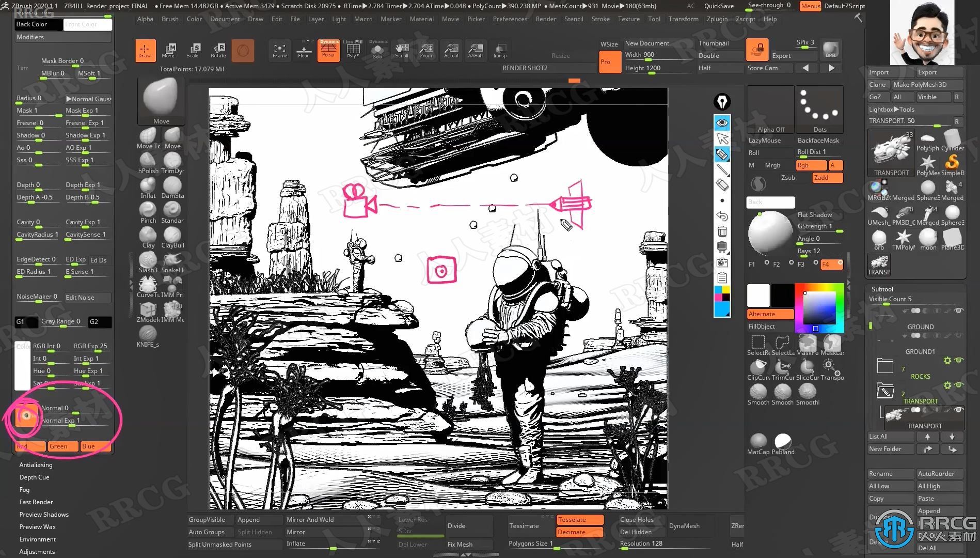Toggle the Alternate color button
Screen dimensions: 980x558
click(x=770, y=314)
